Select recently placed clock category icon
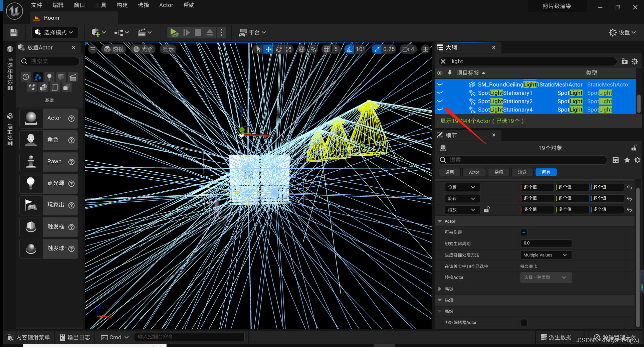 pyautogui.click(x=26, y=77)
